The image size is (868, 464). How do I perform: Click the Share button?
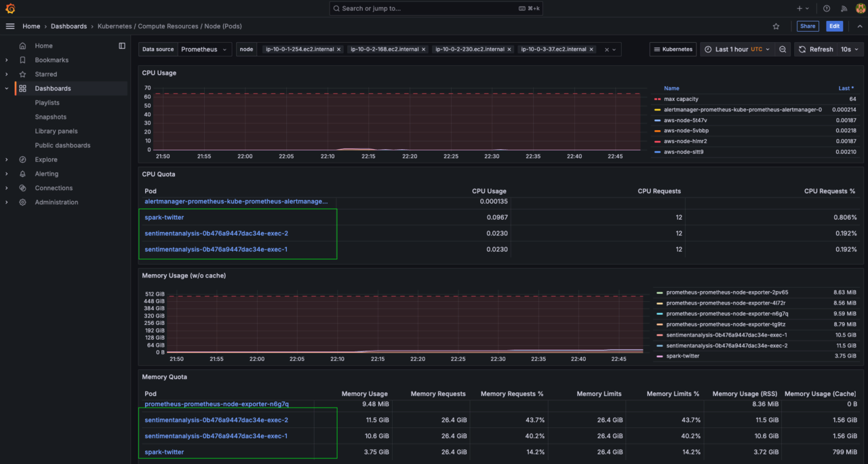(808, 26)
